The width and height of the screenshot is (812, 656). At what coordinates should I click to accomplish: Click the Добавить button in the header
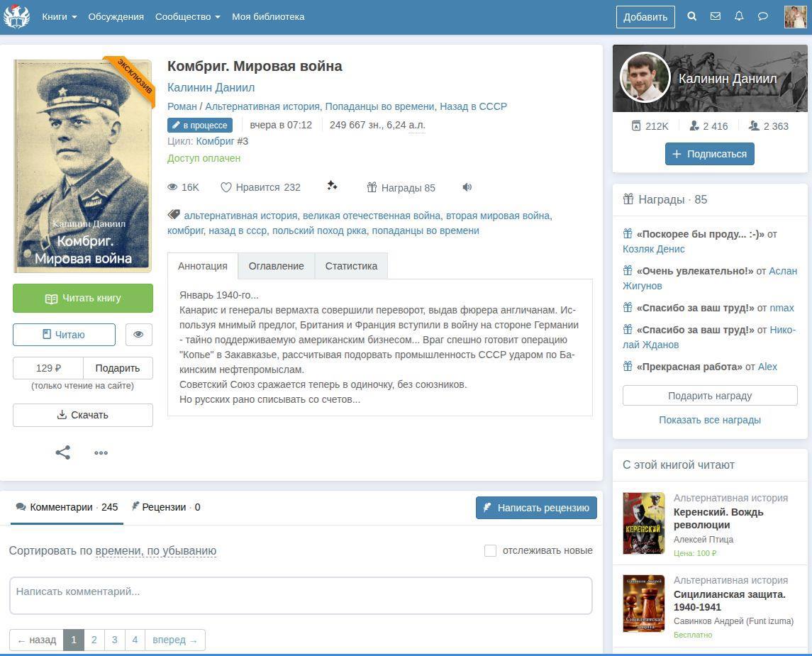click(645, 16)
